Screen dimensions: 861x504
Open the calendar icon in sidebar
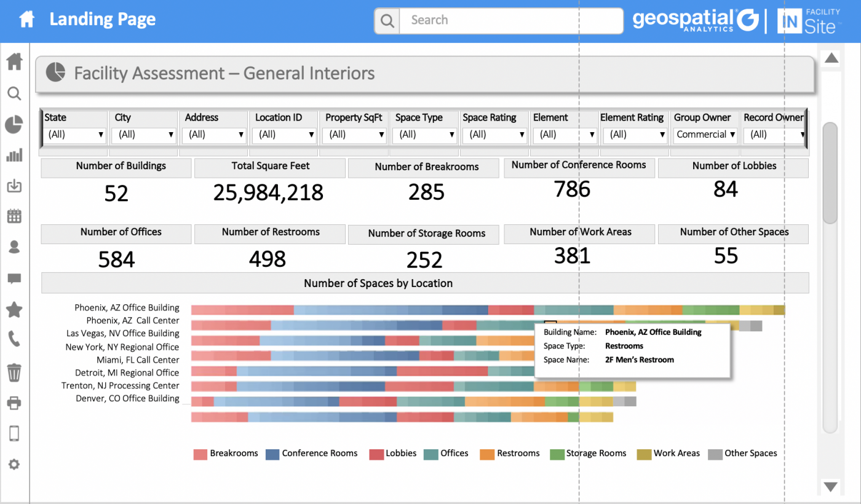coord(14,216)
